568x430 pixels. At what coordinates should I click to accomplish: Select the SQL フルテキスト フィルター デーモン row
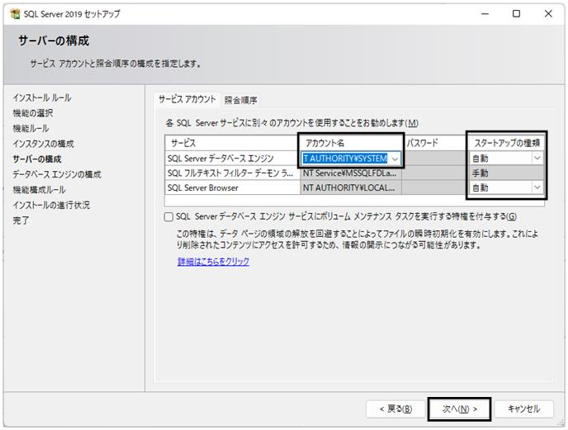(x=355, y=173)
